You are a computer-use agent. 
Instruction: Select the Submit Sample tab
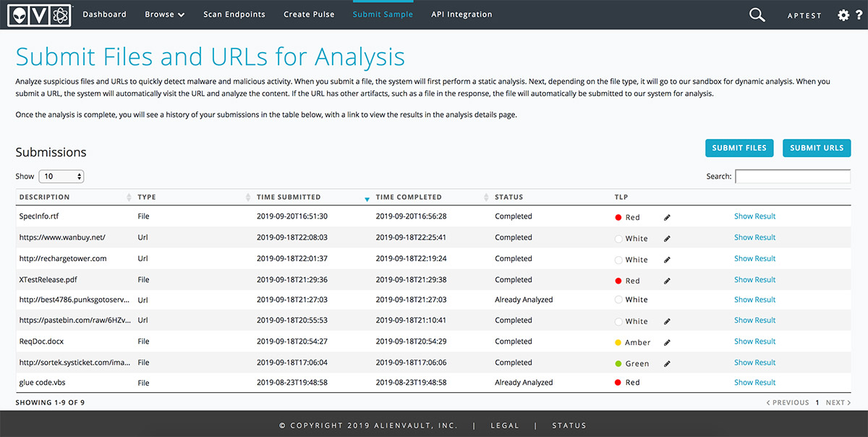point(383,14)
